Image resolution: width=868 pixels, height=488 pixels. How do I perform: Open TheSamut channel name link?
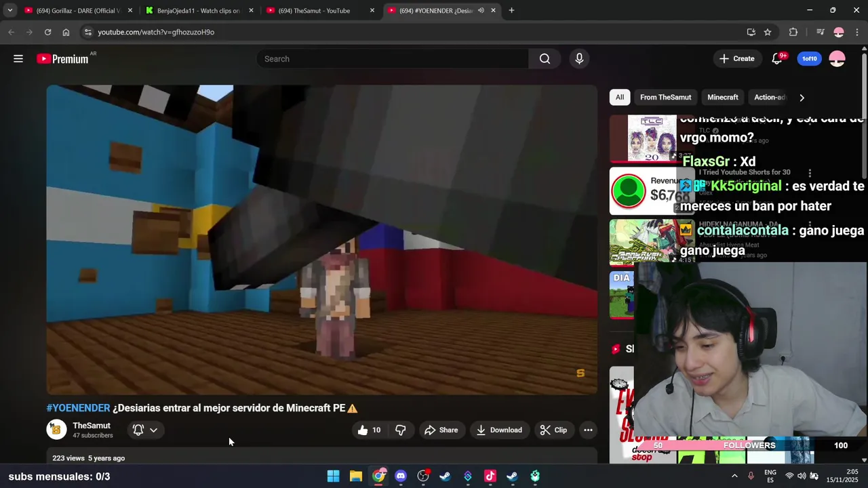[x=92, y=426]
